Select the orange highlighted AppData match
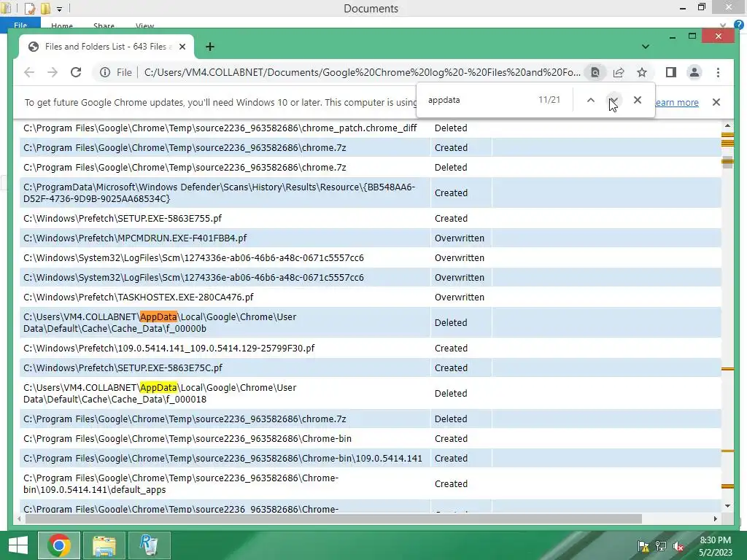The height and width of the screenshot is (560, 747). point(158,316)
